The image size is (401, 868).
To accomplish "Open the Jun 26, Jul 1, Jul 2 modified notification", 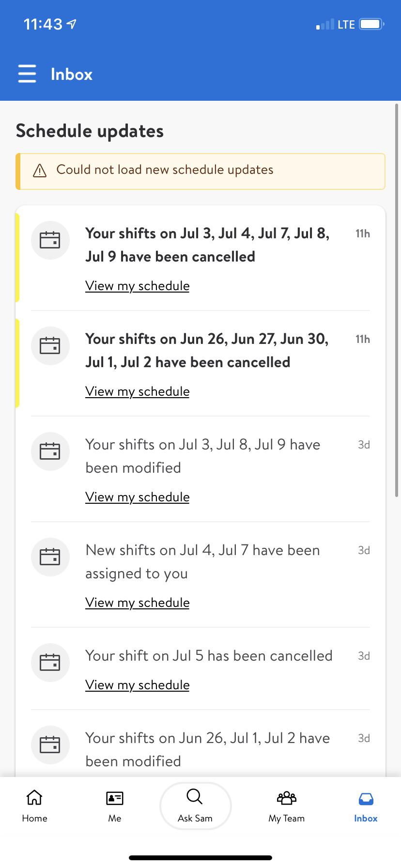I will [x=207, y=749].
